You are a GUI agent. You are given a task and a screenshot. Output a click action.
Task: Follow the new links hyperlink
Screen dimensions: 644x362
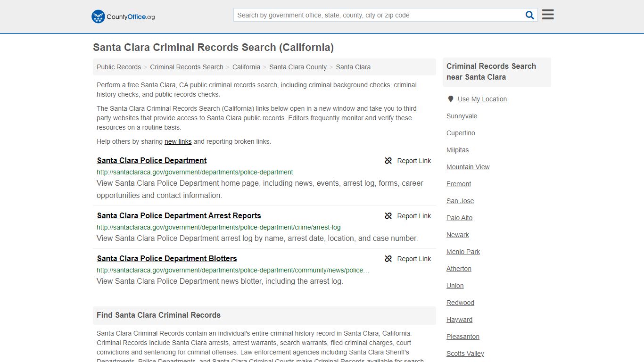[x=178, y=141]
